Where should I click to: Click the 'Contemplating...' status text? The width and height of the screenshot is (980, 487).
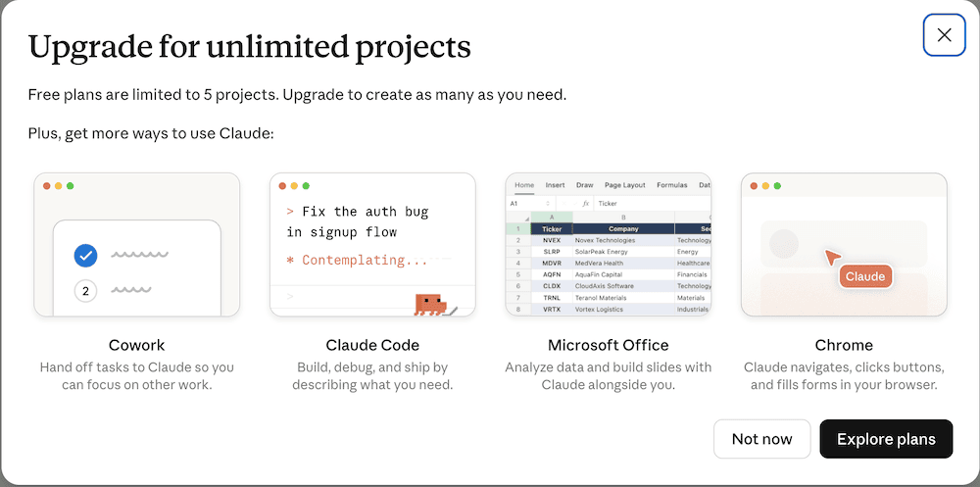pyautogui.click(x=365, y=260)
